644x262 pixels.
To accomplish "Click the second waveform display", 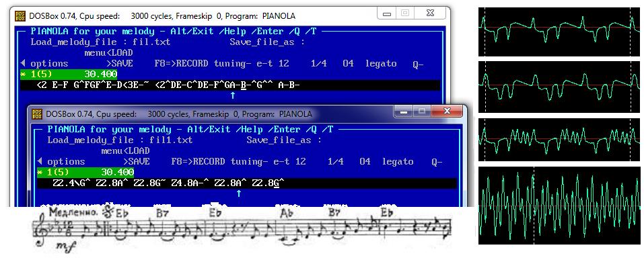I will pos(559,87).
